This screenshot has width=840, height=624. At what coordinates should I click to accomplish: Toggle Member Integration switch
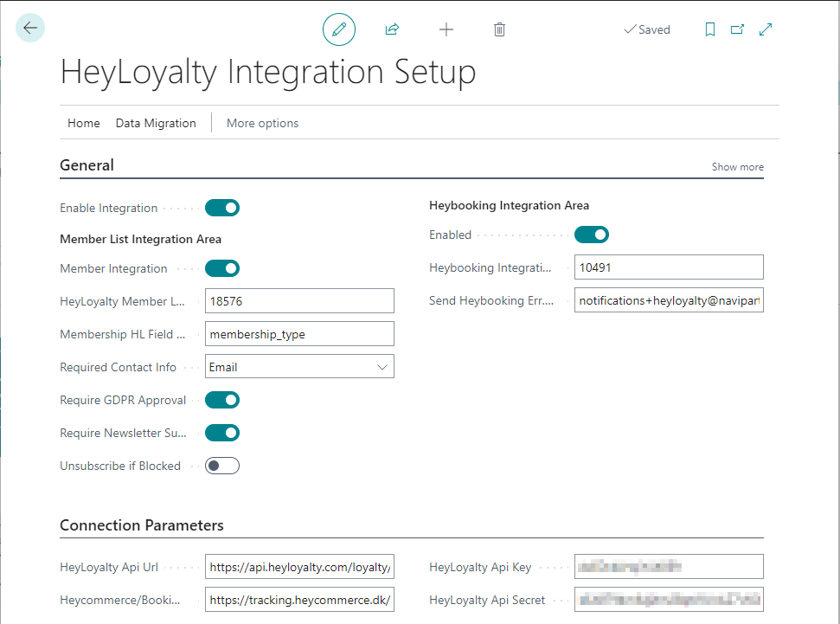[222, 268]
